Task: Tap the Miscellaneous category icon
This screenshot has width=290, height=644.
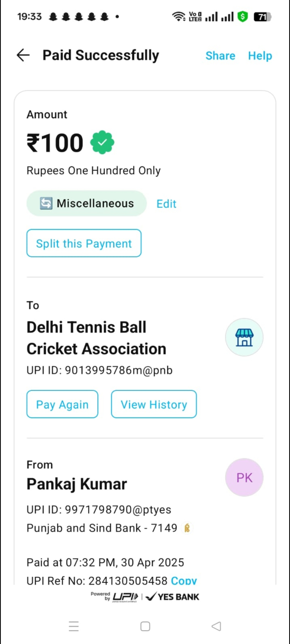Action: (46, 204)
